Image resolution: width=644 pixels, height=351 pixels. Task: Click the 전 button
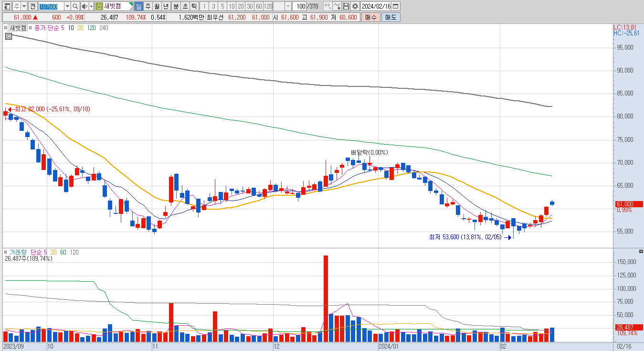pyautogui.click(x=33, y=6)
